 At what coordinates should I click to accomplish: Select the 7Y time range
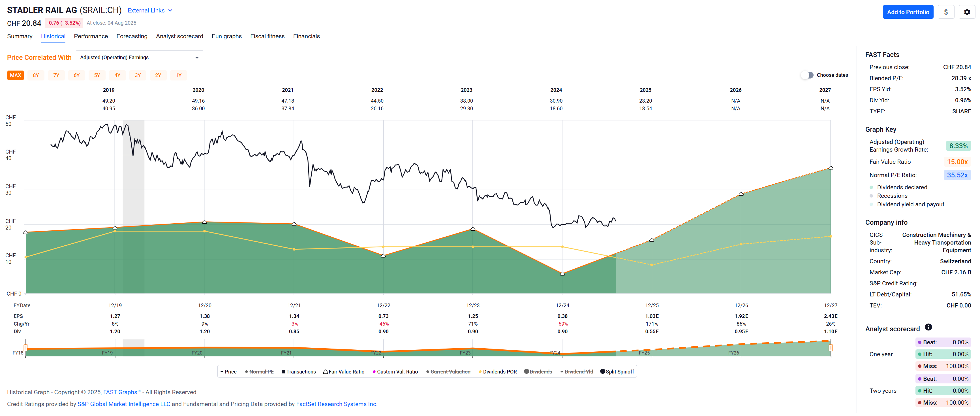pyautogui.click(x=56, y=75)
